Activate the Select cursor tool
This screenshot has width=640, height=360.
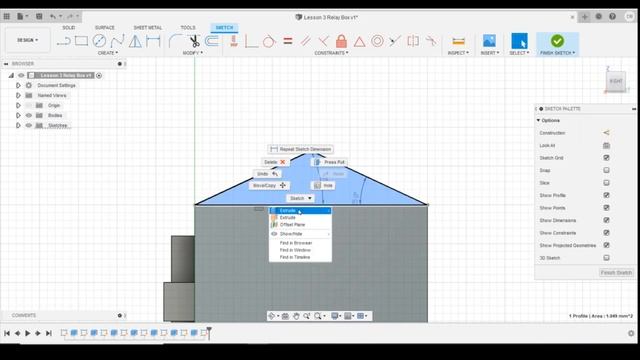[x=519, y=41]
